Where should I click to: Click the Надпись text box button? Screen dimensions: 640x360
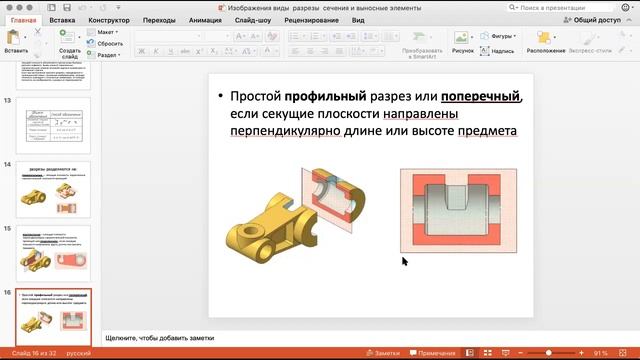497,51
